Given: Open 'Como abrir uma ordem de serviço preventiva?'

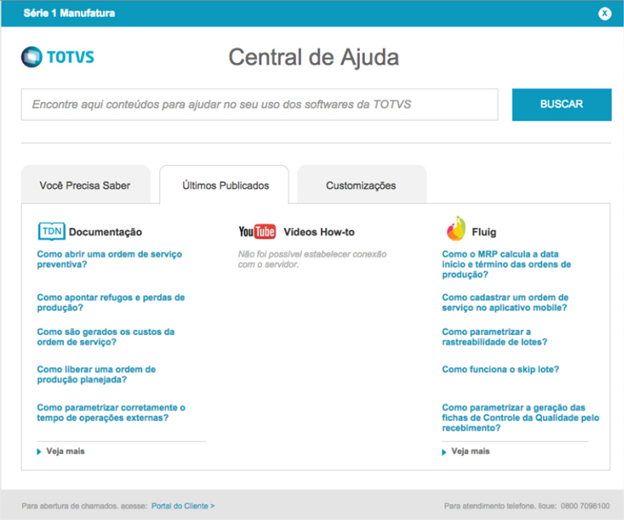Looking at the screenshot, I should (109, 259).
